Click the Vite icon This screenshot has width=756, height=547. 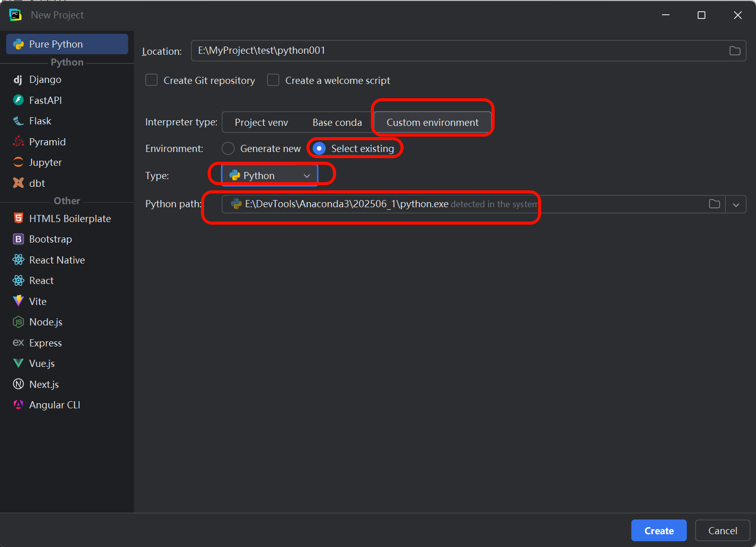tap(18, 301)
